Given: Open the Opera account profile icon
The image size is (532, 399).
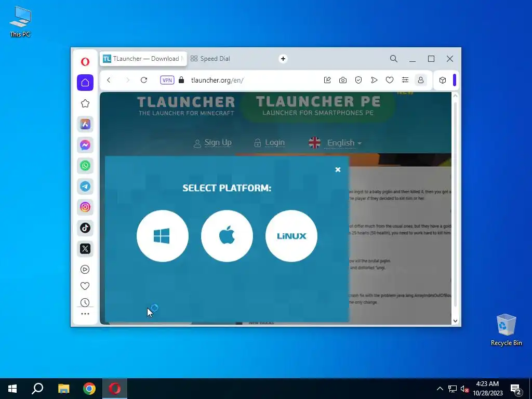Looking at the screenshot, I should tap(421, 80).
